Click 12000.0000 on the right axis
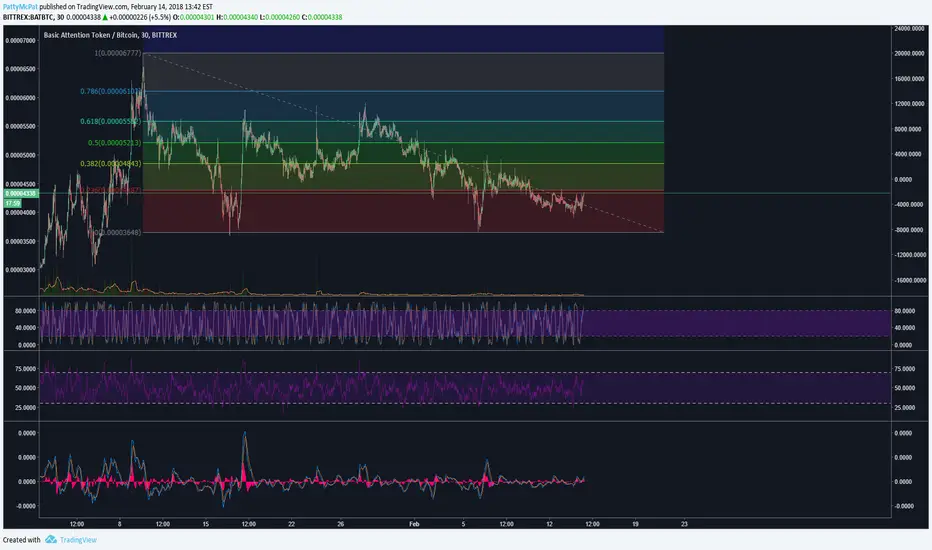This screenshot has width=932, height=550. tap(909, 104)
